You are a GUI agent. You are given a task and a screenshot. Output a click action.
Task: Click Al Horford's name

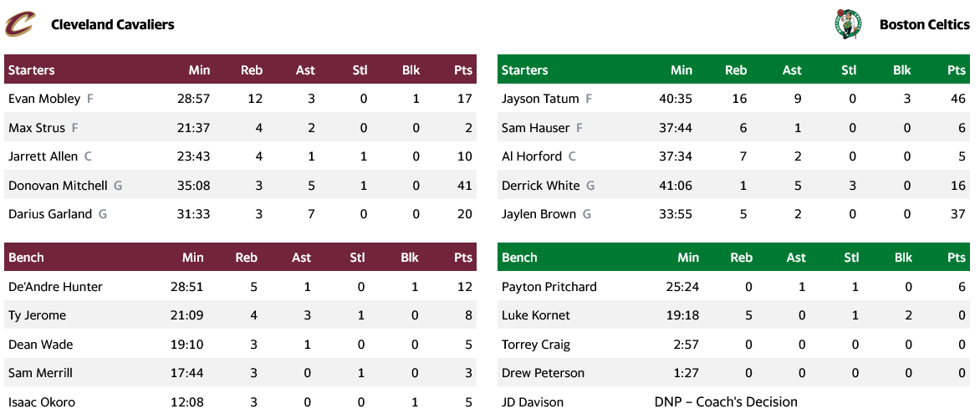point(532,156)
